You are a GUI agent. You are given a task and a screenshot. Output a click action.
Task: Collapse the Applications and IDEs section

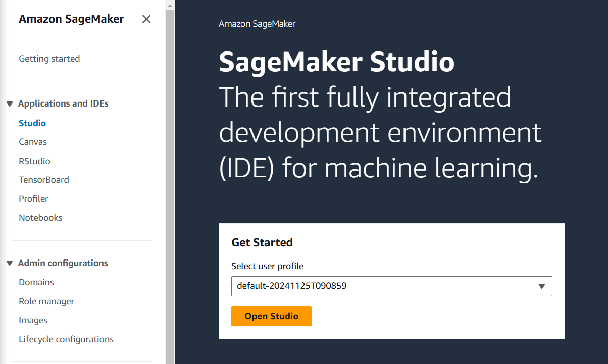(10, 103)
